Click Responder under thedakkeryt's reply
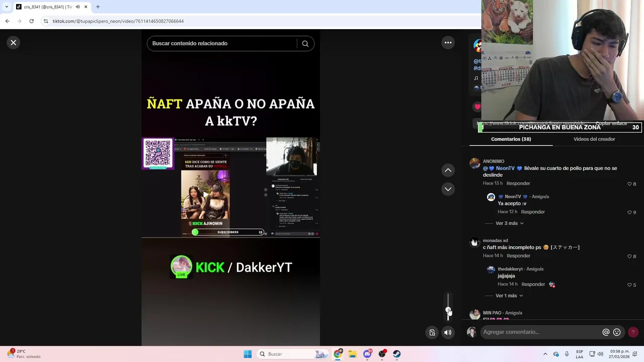Screen dimensions: 644x362 pos(533,285)
